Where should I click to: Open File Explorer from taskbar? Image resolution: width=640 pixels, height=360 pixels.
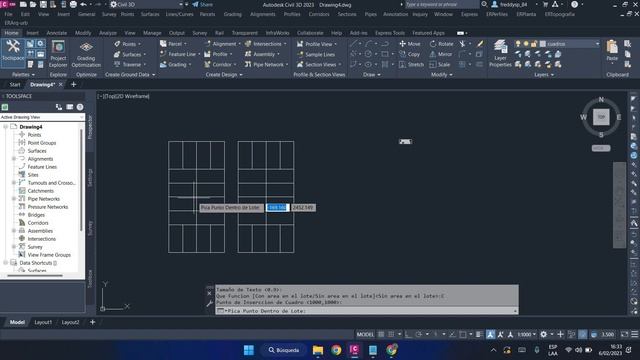point(318,350)
